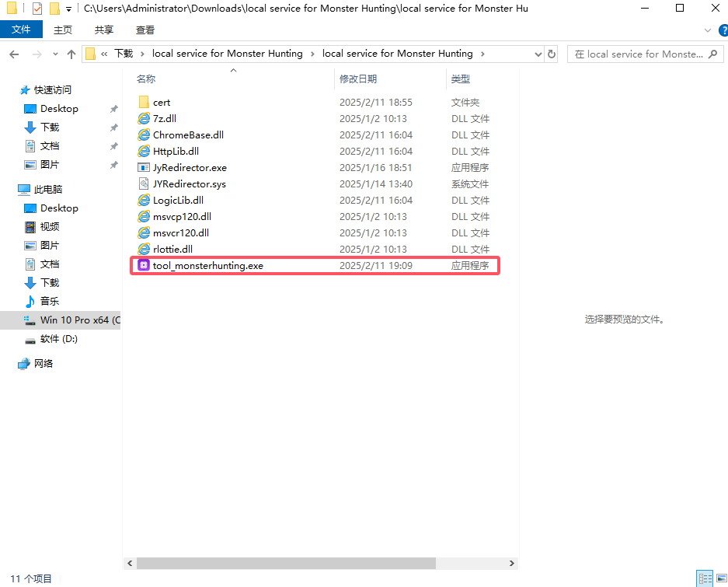Click the 系统文件 type cell
The width and height of the screenshot is (728, 587).
pos(470,183)
